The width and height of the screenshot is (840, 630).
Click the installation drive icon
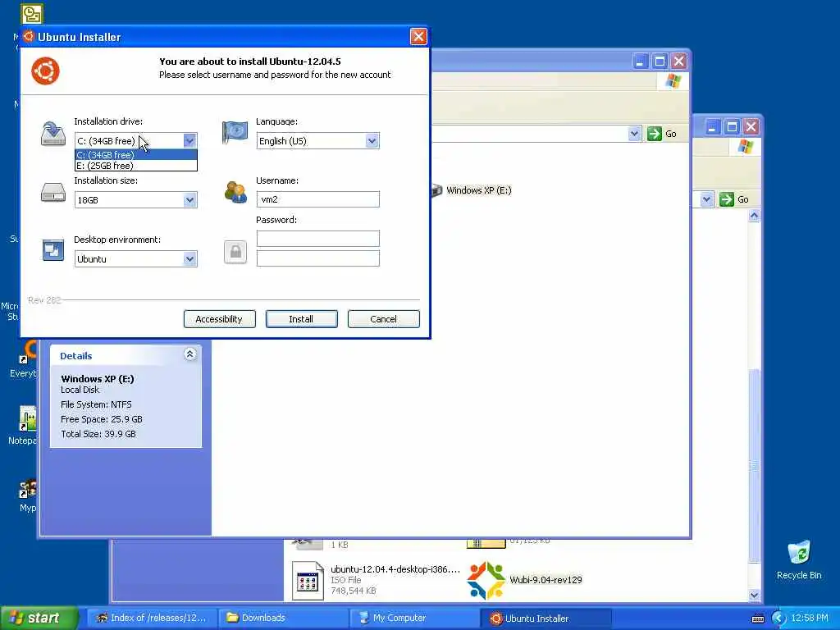coord(53,134)
